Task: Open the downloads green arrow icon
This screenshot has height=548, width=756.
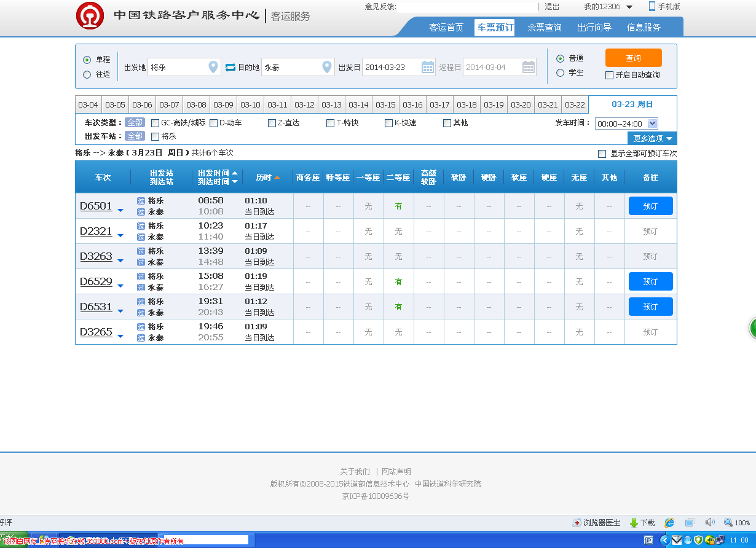Action: pos(634,523)
